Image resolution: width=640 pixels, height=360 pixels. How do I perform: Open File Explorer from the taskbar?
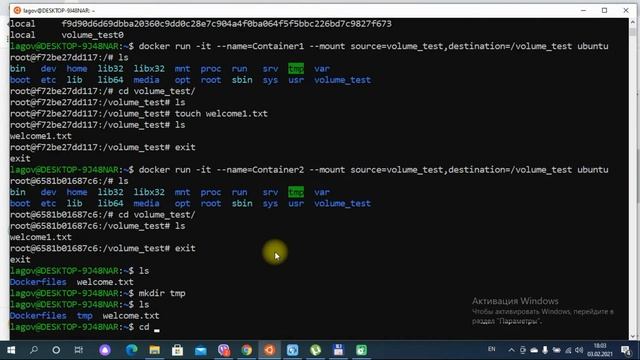(x=154, y=350)
